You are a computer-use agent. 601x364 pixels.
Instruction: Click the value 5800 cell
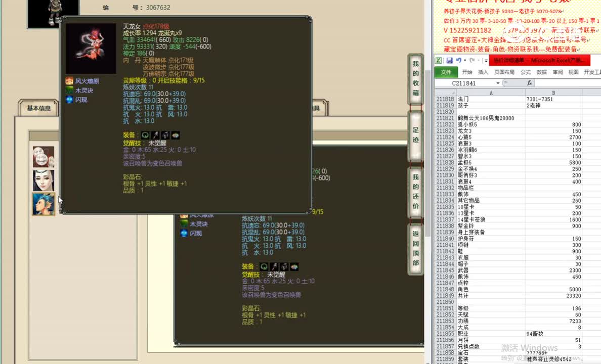coord(553,162)
